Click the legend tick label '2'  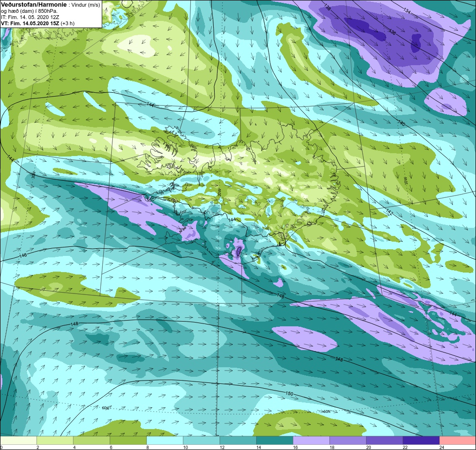(38, 447)
